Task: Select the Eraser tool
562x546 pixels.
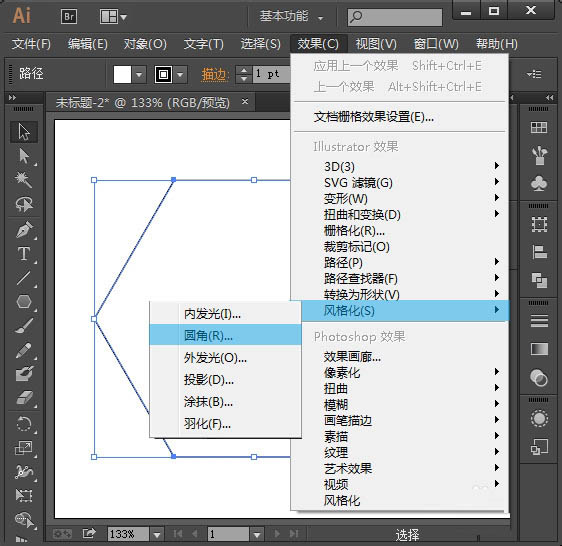Action: click(x=24, y=398)
